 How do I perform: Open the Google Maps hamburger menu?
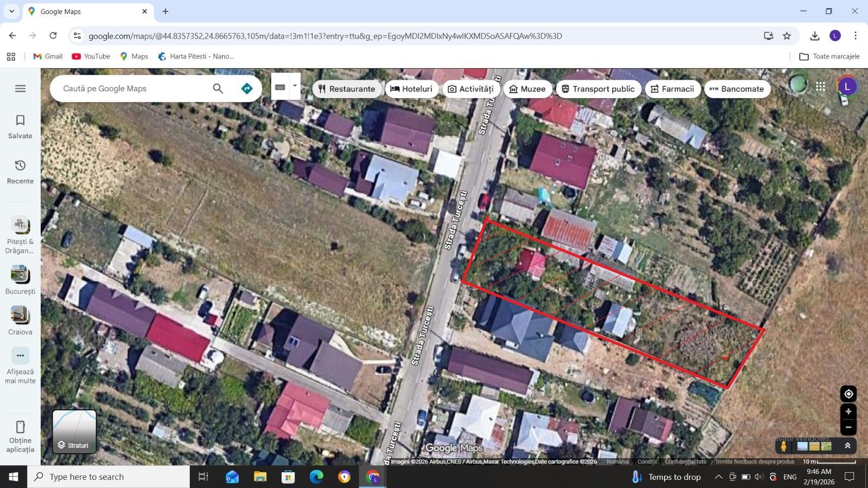click(x=20, y=88)
